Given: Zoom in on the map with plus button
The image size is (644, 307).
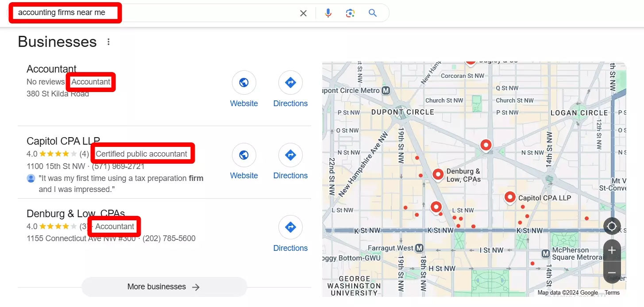Looking at the screenshot, I should (x=612, y=250).
